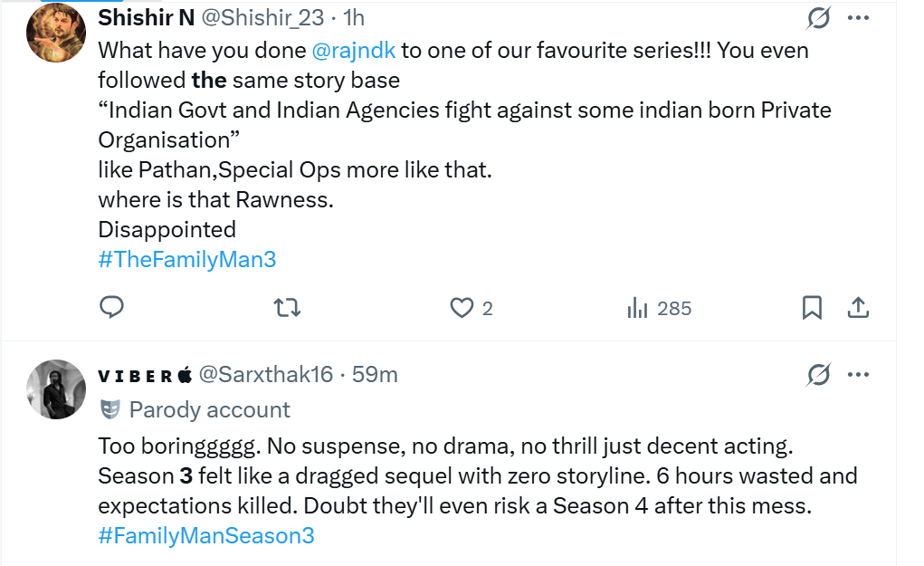Reply to Shishir N's tweet
924x566 pixels.
pyautogui.click(x=111, y=308)
